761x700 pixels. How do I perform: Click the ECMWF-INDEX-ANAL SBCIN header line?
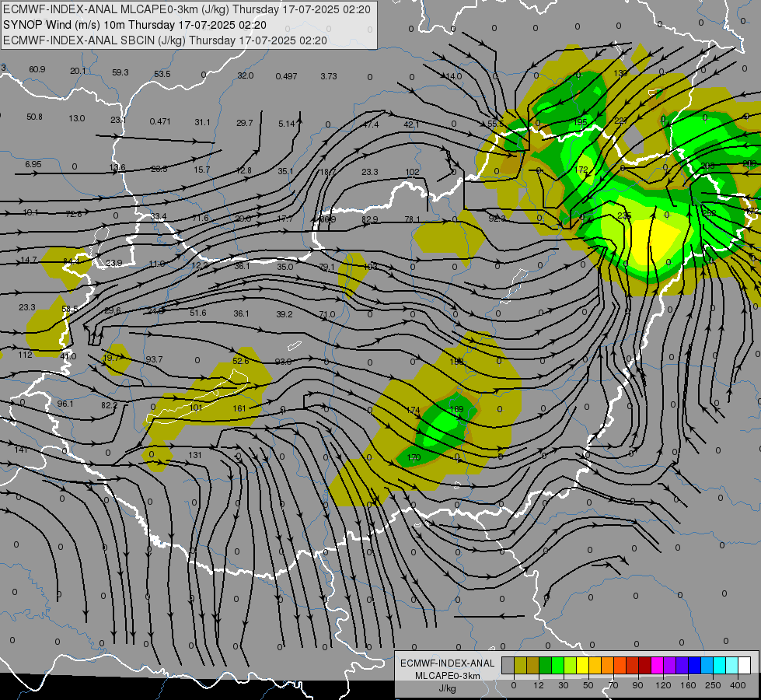[165, 40]
